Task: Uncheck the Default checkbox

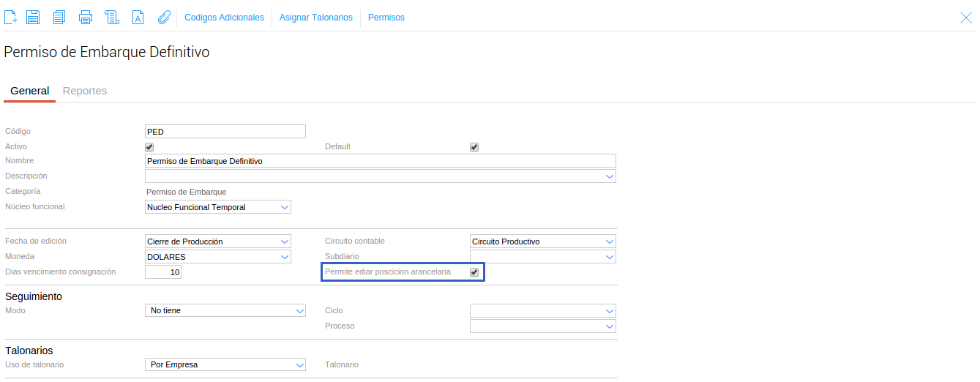Action: click(474, 147)
